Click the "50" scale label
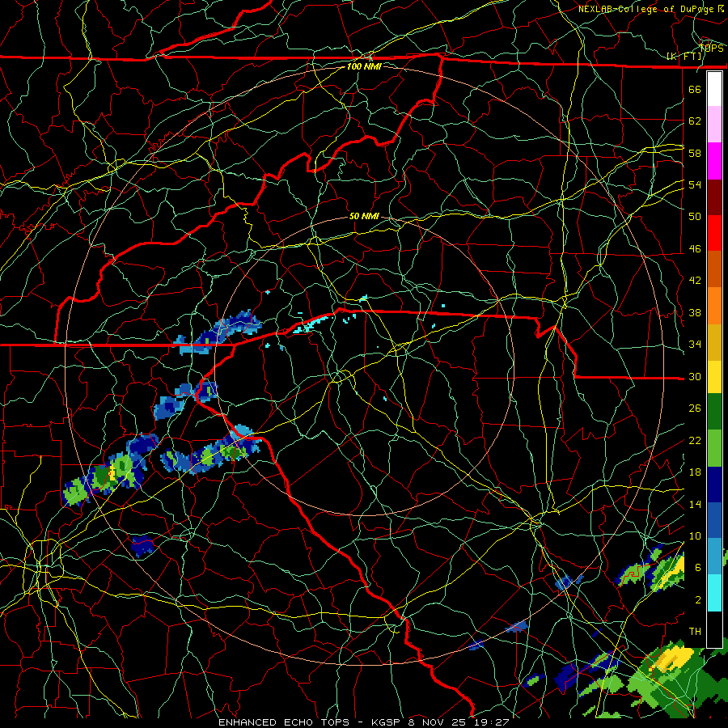728x728 pixels. click(695, 216)
